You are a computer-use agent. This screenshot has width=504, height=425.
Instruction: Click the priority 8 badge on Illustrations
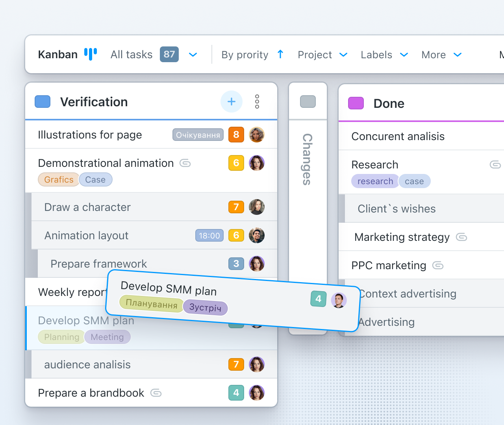(236, 135)
